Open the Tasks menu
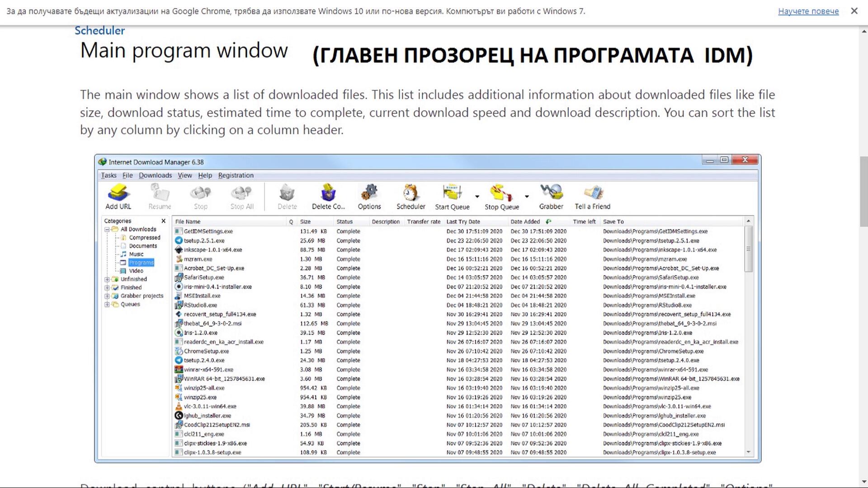The width and height of the screenshot is (868, 488). (108, 175)
